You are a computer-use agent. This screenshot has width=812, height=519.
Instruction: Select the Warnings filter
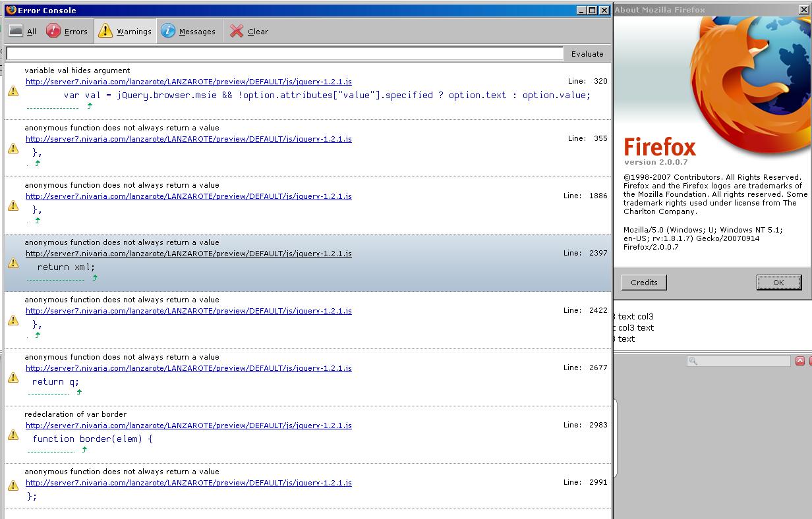125,32
